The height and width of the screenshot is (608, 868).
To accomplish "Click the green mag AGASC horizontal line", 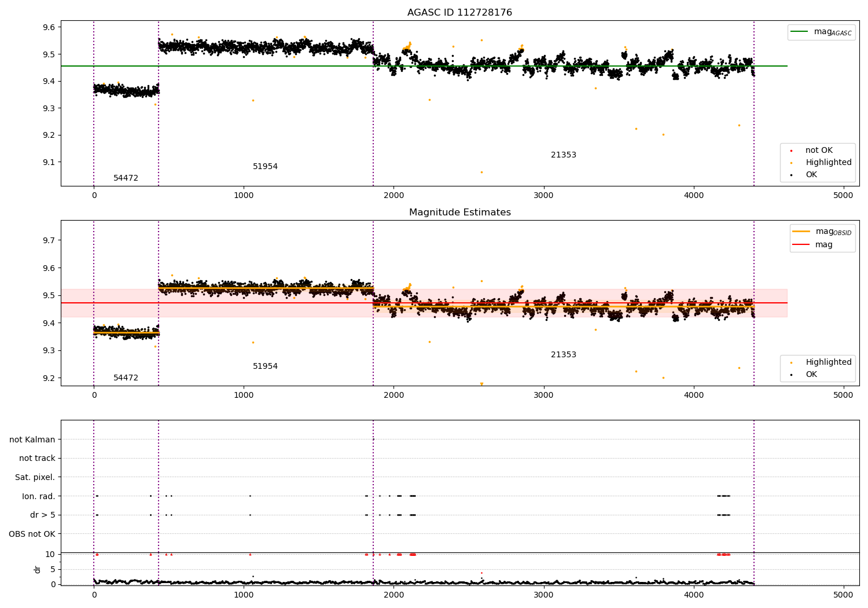I will coord(424,66).
